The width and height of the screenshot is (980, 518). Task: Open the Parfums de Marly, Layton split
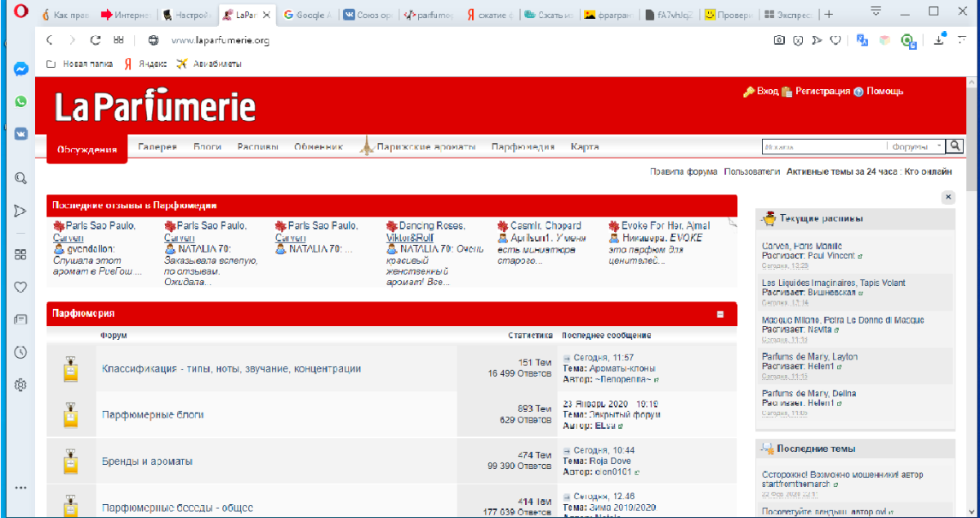809,357
